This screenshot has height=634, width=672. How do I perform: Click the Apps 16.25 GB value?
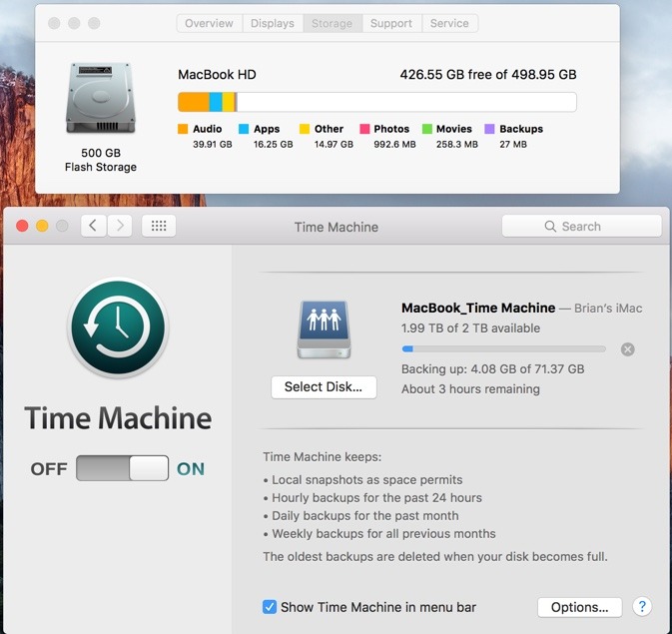point(273,145)
